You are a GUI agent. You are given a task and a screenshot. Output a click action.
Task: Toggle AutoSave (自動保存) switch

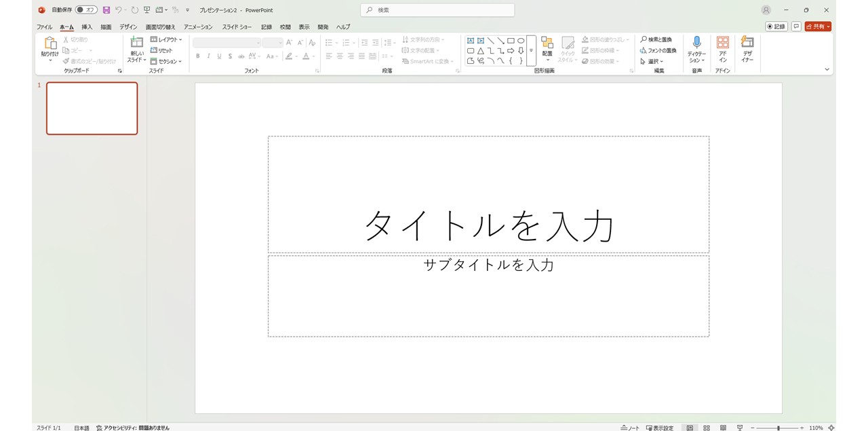[x=86, y=10]
